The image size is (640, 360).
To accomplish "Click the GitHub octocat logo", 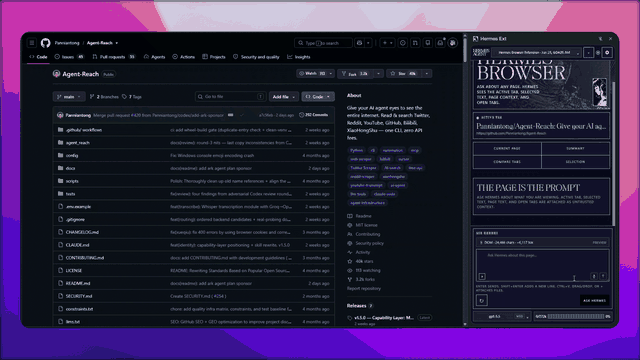I will (45, 42).
